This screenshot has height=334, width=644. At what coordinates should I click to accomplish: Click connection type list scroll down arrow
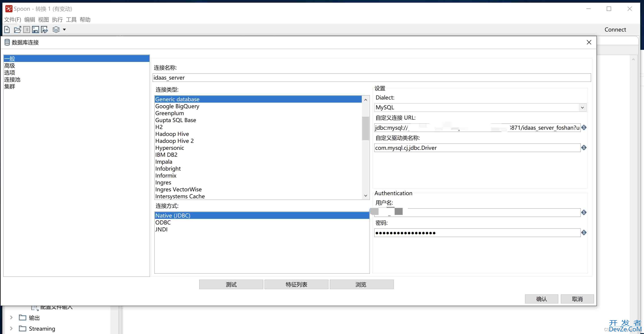pos(366,196)
